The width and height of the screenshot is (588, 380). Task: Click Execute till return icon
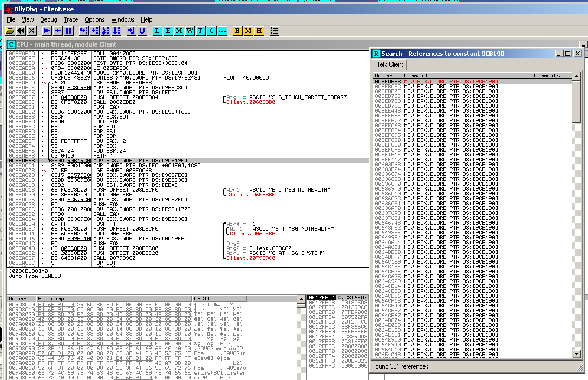click(131, 31)
